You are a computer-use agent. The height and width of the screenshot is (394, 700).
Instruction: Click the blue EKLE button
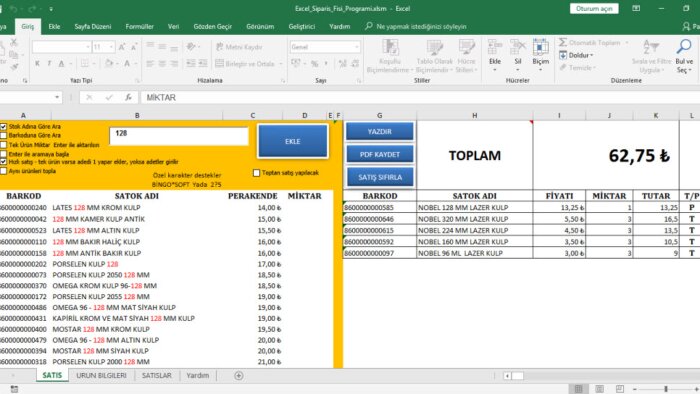pos(293,141)
